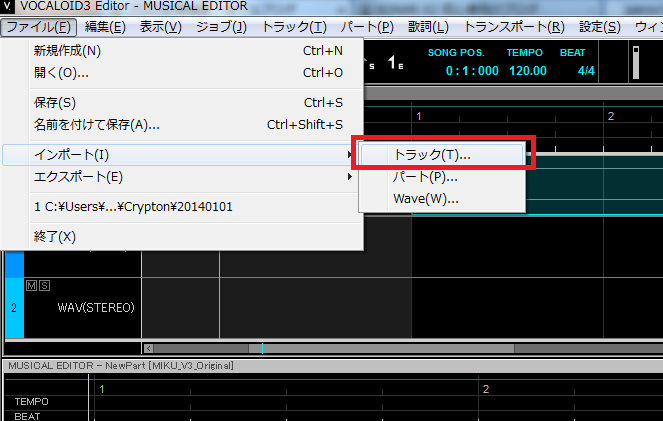663x421 pixels.
Task: Click the BEAT row label in Musical Editor
Action: click(27, 416)
